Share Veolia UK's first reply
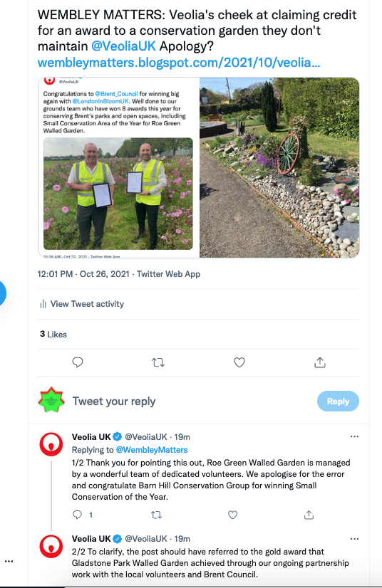This screenshot has width=382, height=588. point(309,515)
